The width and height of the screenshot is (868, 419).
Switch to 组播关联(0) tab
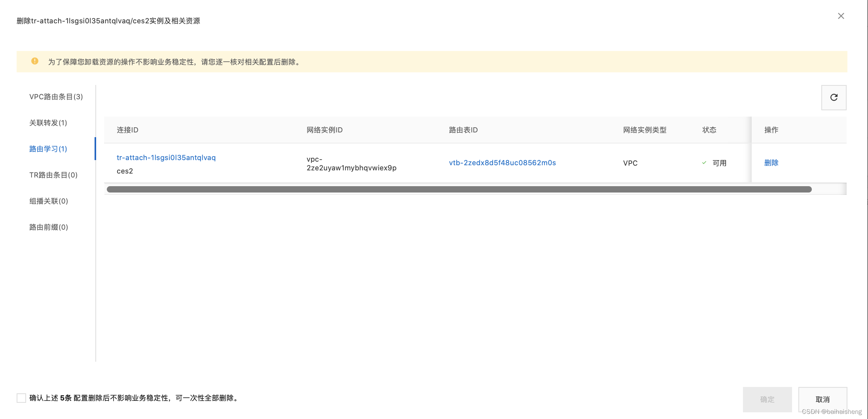coord(49,201)
